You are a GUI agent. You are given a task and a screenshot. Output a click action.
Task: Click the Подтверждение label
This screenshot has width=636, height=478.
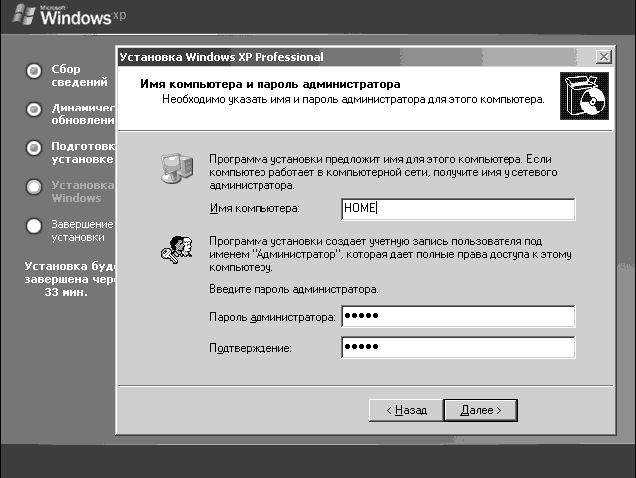point(250,348)
